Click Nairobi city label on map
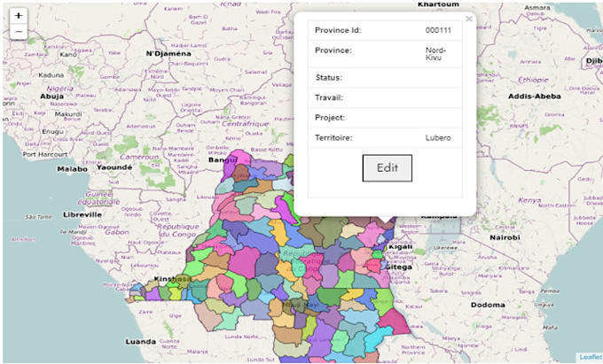The image size is (603, 364). point(505,237)
